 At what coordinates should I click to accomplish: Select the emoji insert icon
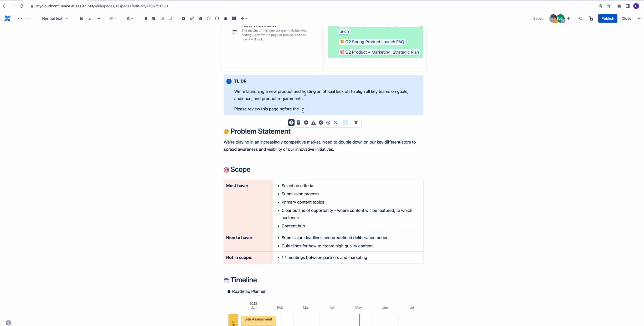217,18
